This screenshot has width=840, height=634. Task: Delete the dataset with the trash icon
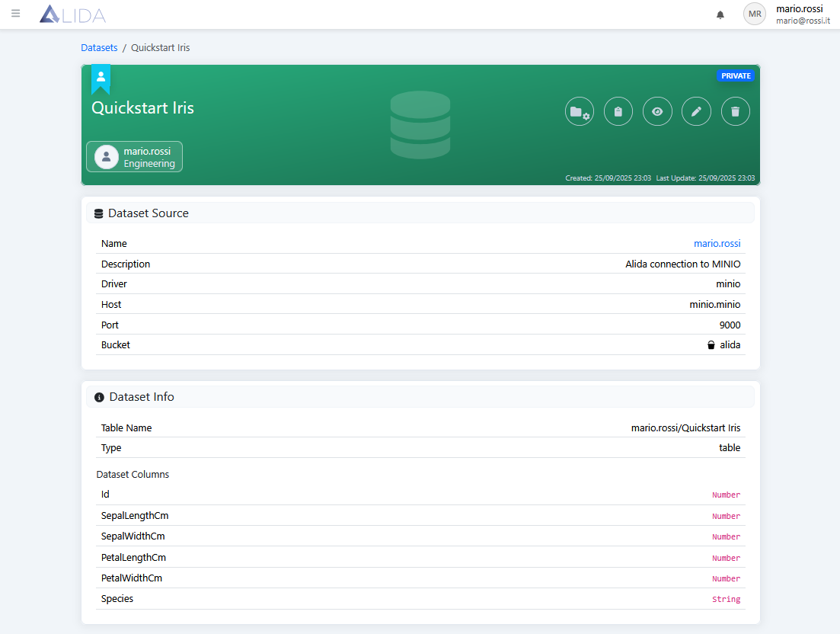(x=735, y=111)
